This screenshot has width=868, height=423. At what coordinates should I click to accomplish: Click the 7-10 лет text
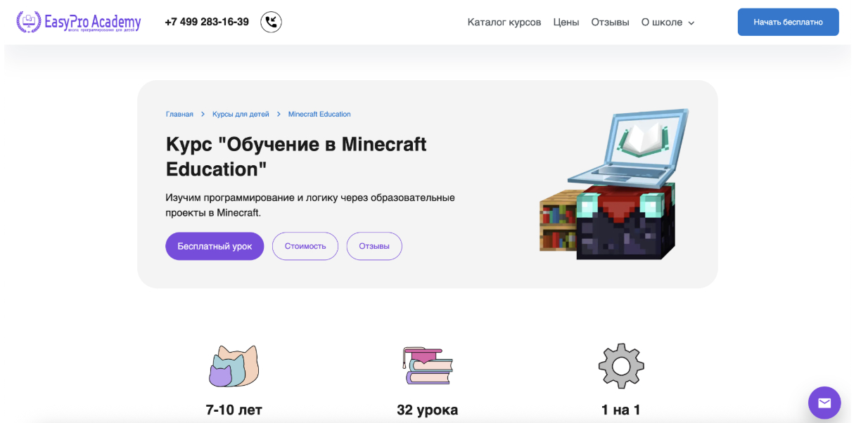tap(234, 410)
